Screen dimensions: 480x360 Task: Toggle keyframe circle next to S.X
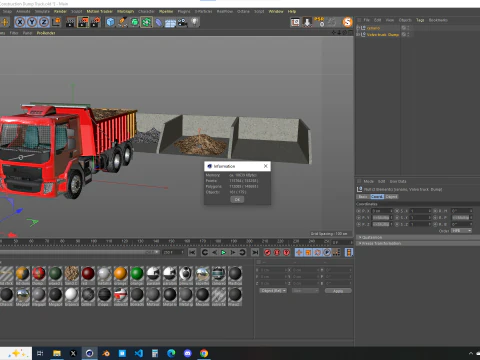click(x=397, y=211)
